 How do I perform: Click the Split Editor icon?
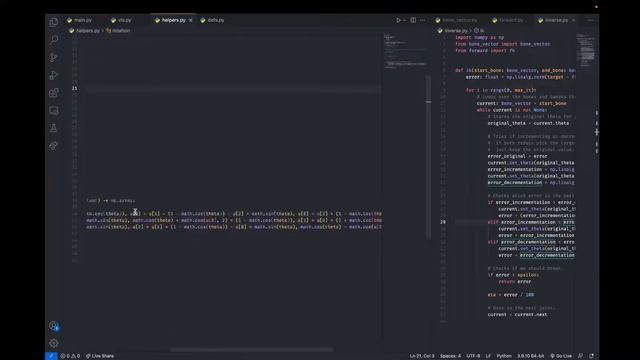413,20
